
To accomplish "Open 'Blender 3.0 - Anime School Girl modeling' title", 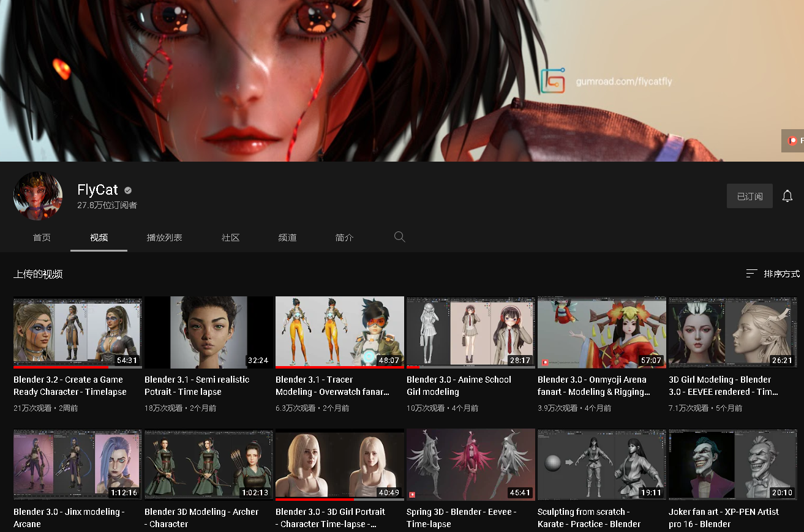I will [459, 386].
